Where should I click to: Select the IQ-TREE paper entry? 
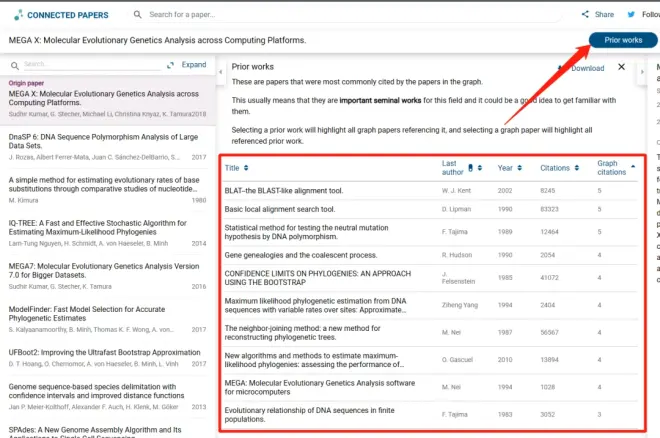(x=107, y=233)
